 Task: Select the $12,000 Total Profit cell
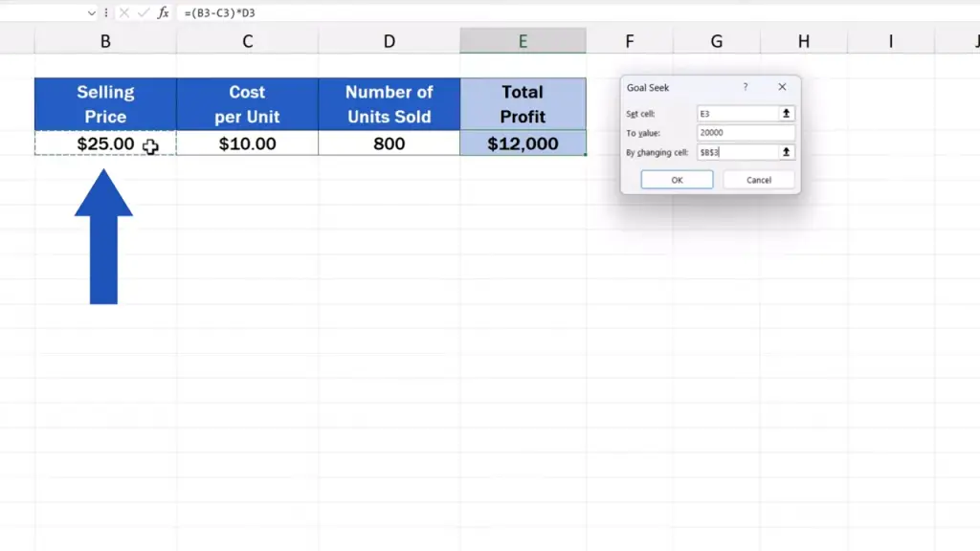coord(523,143)
